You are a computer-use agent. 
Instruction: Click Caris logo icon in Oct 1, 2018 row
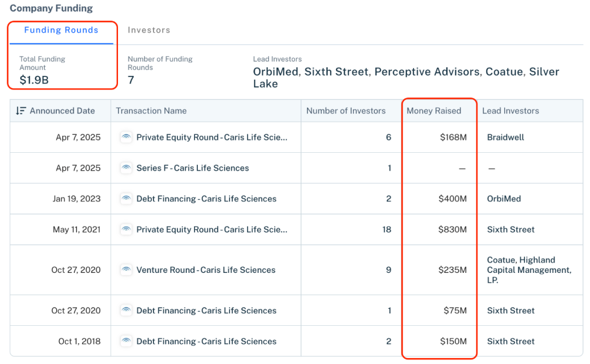(x=126, y=342)
